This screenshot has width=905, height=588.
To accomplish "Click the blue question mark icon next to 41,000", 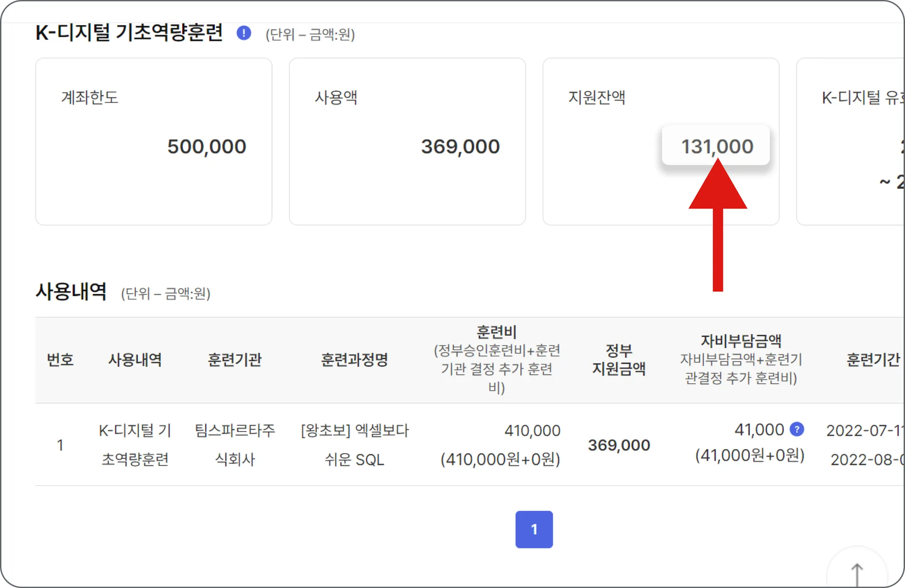I will click(796, 429).
